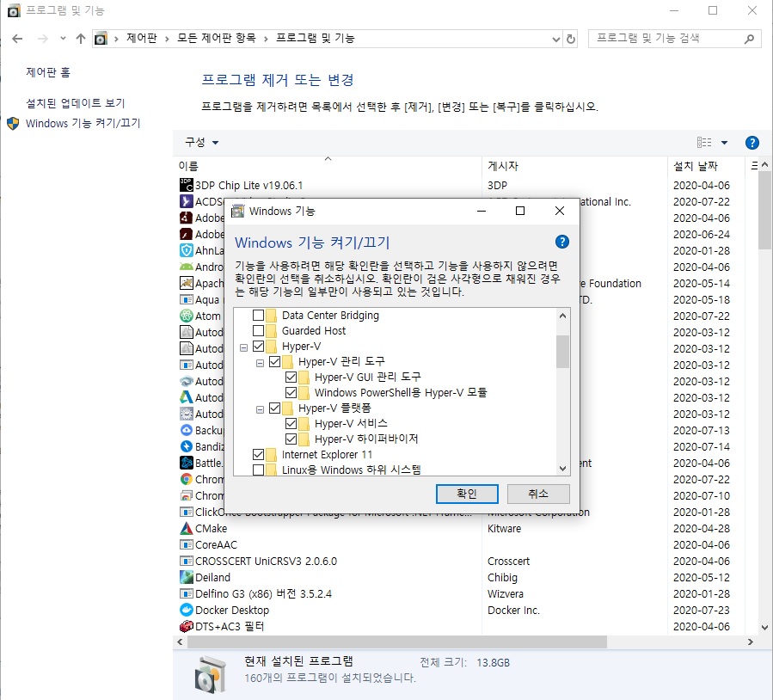The image size is (773, 700).
Task: Sort by the 게시자 column header
Action: coord(574,166)
